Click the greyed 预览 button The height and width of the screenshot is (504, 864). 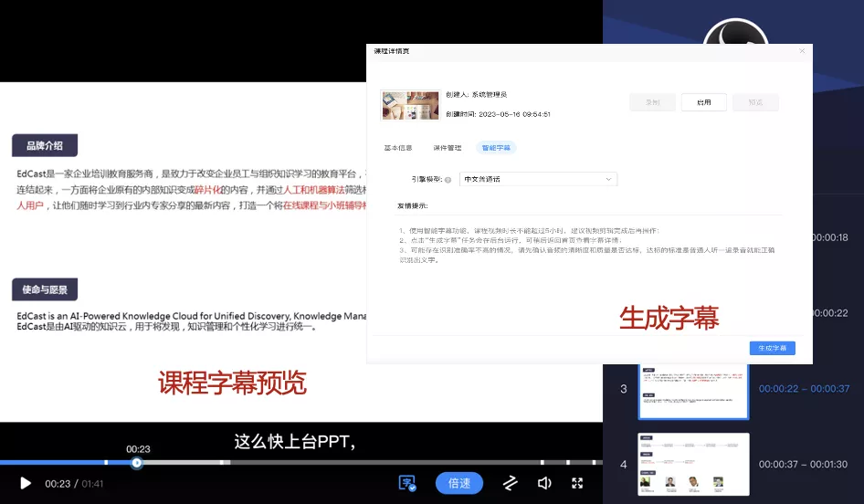coord(755,102)
